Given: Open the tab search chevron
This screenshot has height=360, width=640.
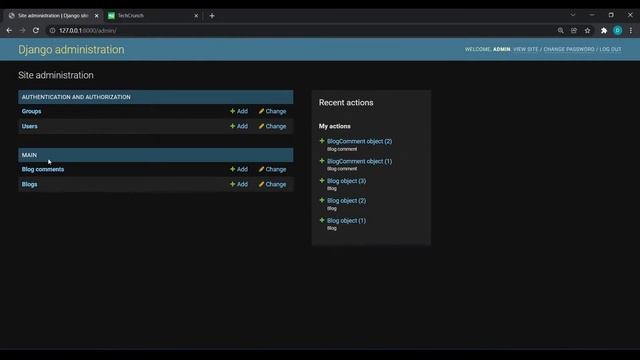Looking at the screenshot, I should 573,15.
